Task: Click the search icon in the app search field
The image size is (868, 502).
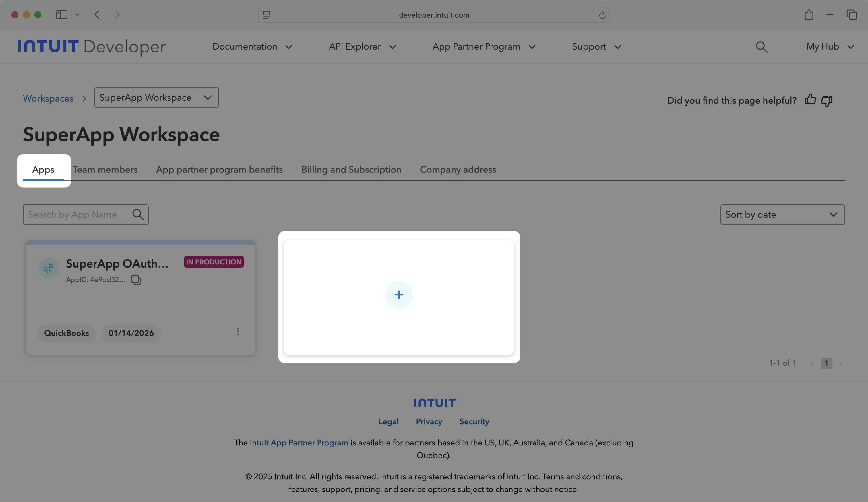Action: click(138, 214)
